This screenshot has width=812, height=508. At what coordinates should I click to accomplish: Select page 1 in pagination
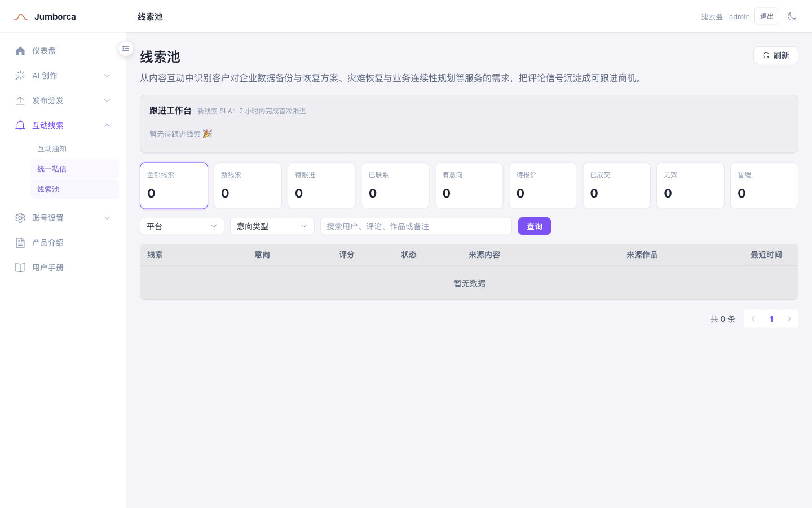pyautogui.click(x=771, y=319)
